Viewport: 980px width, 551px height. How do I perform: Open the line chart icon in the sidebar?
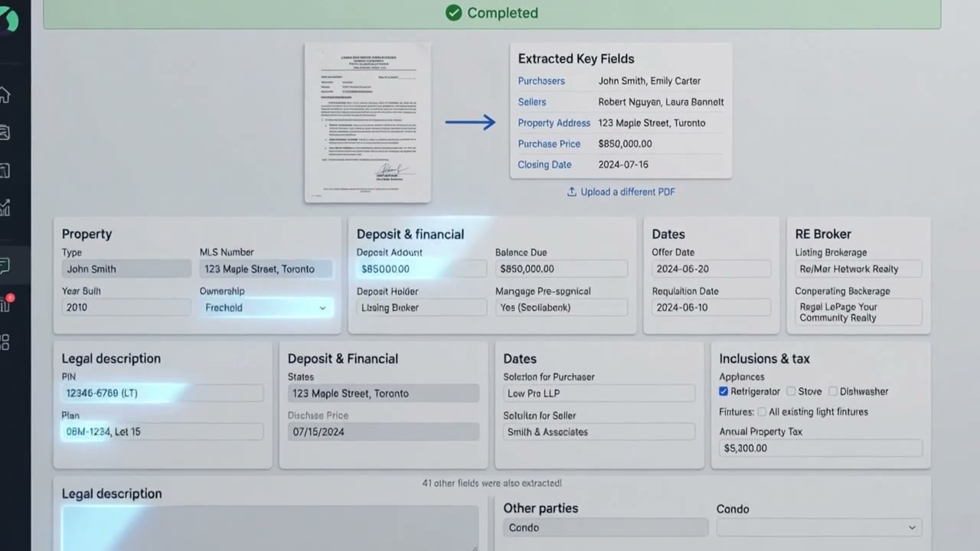[5, 207]
